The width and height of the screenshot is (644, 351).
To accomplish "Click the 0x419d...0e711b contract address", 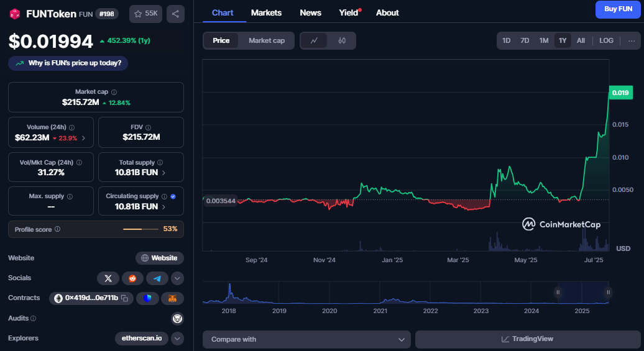I will coord(91,298).
